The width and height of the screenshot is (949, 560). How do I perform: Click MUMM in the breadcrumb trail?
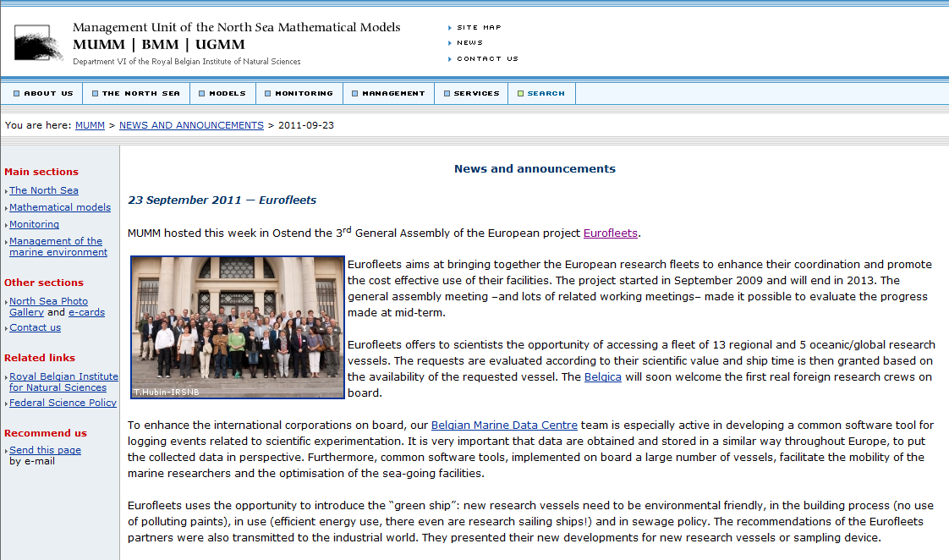click(90, 125)
